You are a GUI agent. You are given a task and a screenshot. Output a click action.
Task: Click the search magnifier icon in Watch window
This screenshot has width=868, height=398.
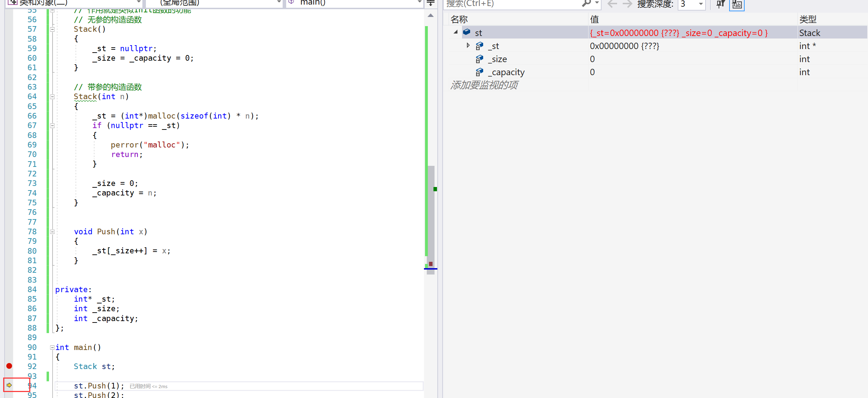point(586,4)
